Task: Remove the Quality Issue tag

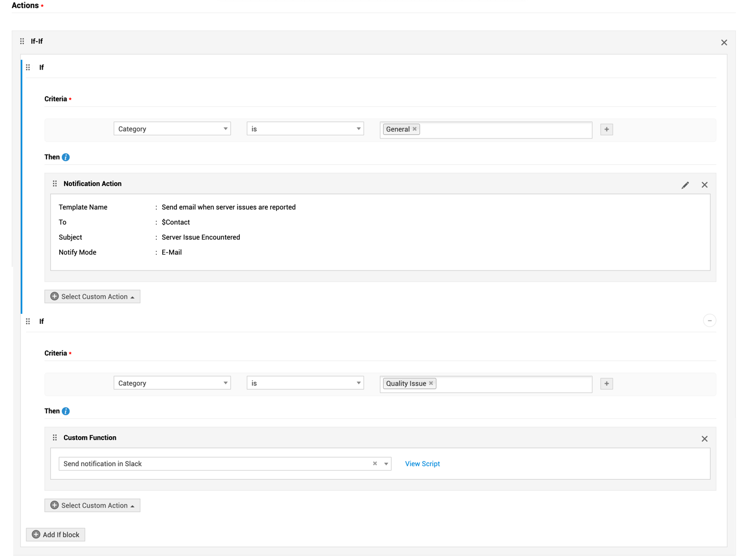Action: click(x=431, y=384)
